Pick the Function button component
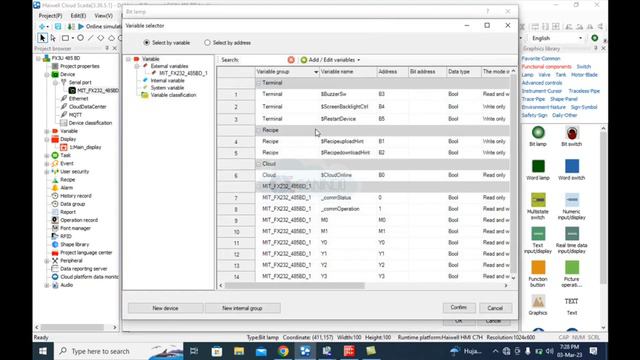This screenshot has width=640, height=360. coord(538,268)
